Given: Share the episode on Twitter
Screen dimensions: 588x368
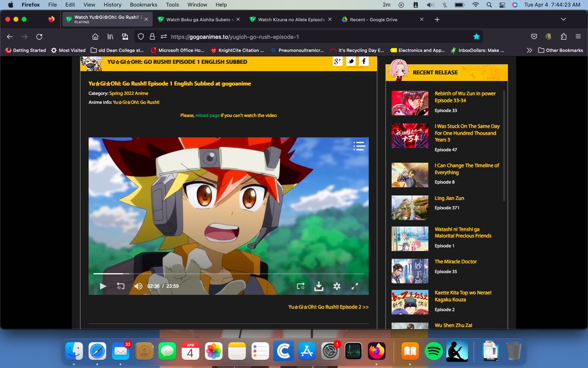Looking at the screenshot, I should click(x=351, y=61).
